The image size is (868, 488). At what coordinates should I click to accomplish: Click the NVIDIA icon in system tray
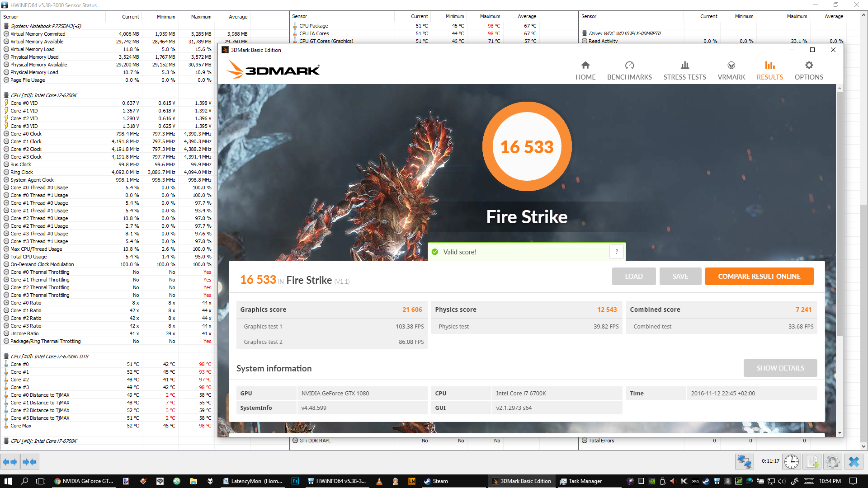[652, 481]
